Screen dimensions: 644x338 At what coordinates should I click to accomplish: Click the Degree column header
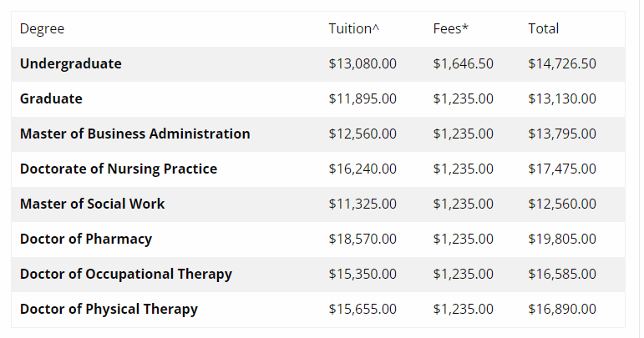[42, 29]
